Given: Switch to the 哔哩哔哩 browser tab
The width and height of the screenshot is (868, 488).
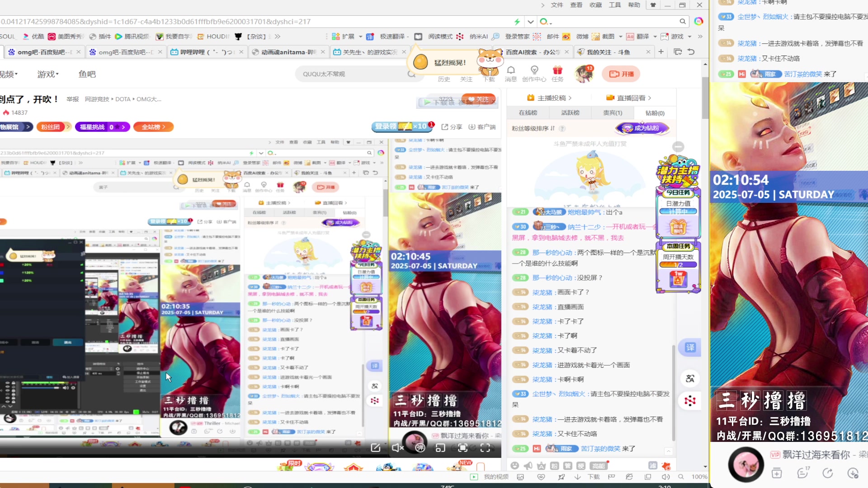Looking at the screenshot, I should (207, 52).
